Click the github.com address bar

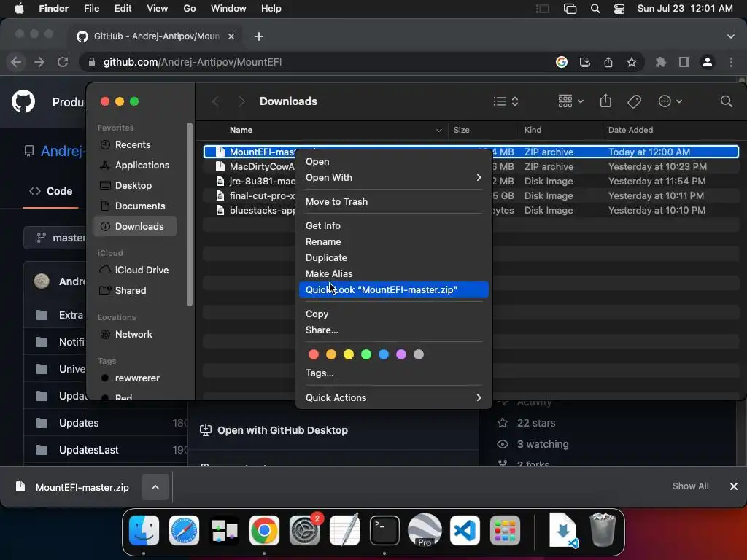pyautogui.click(x=314, y=62)
